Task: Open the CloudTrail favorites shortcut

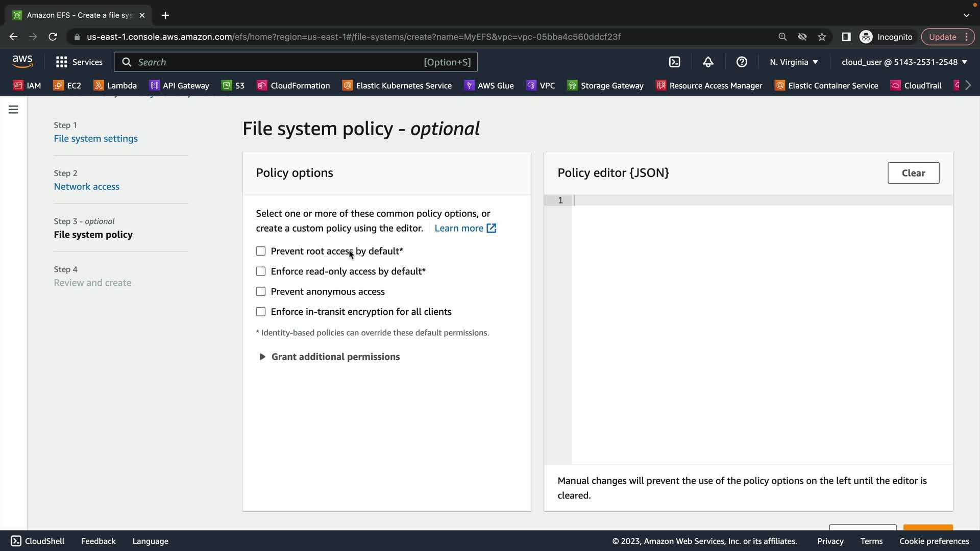Action: 916,85
